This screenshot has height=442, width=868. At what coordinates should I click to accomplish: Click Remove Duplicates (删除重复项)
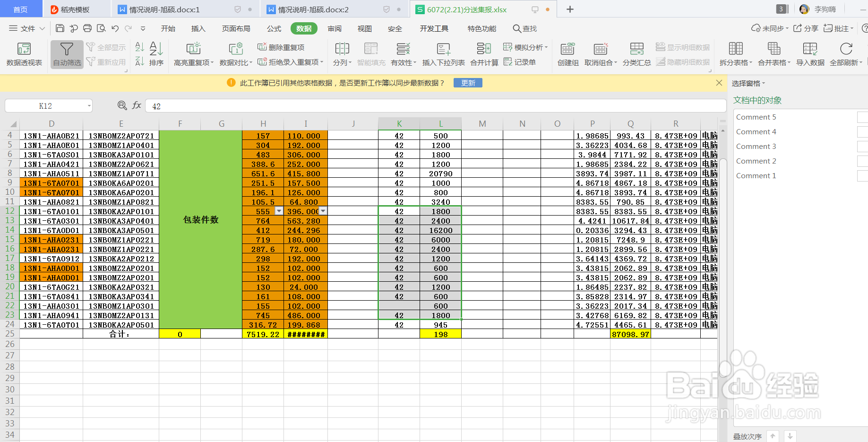click(x=281, y=47)
